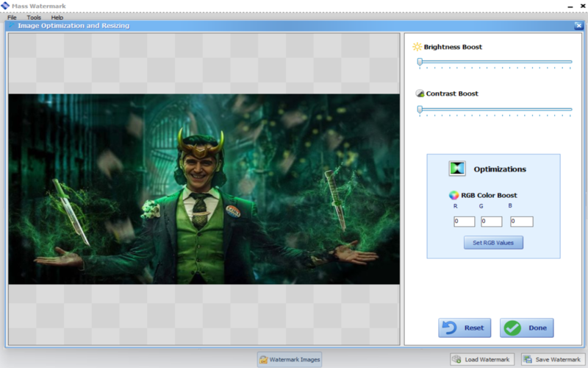Click the Brightness Boost label
Image resolution: width=588 pixels, height=368 pixels.
(453, 47)
